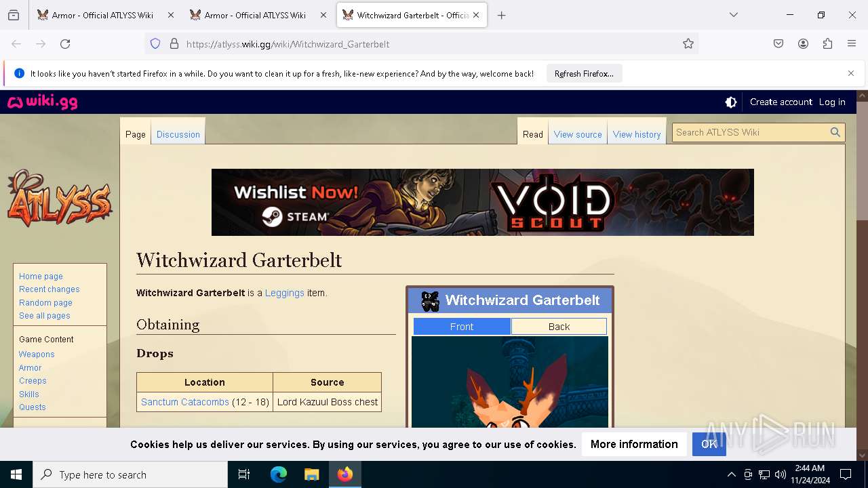Bookmark this page with the star icon
The image size is (868, 488).
688,44
